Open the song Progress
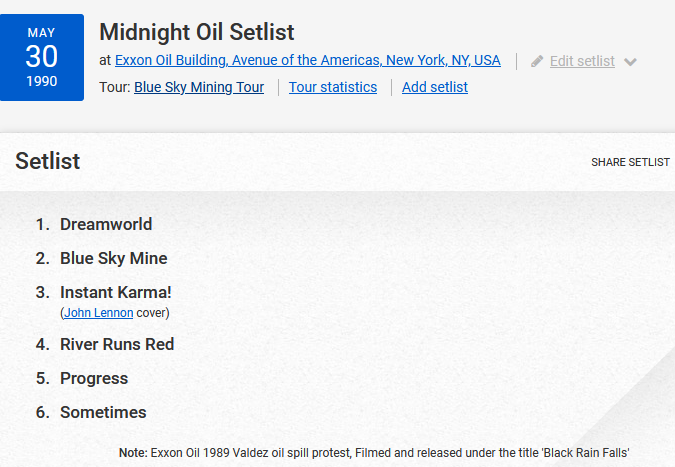This screenshot has height=467, width=675. (x=94, y=378)
